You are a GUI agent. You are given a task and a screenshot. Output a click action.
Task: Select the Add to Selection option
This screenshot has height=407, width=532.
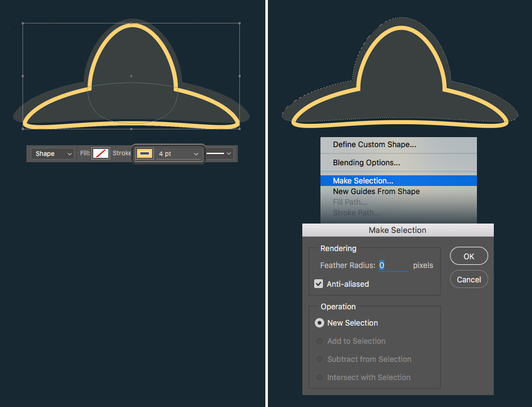pyautogui.click(x=320, y=341)
